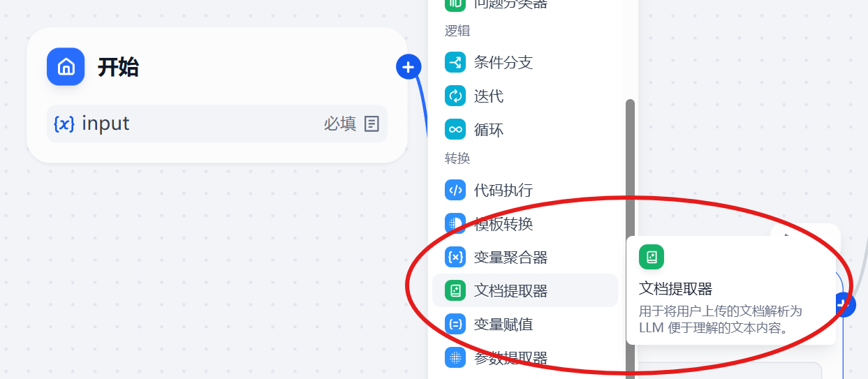
Task: Click the 模板转换 template icon
Action: [x=455, y=223]
